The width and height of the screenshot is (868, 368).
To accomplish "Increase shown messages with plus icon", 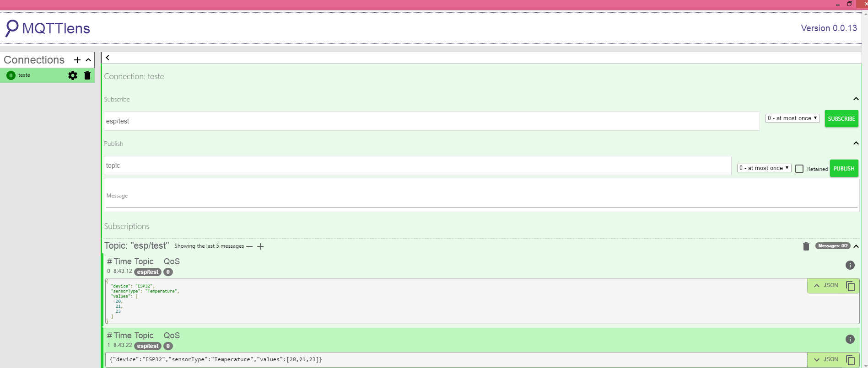I will point(260,246).
